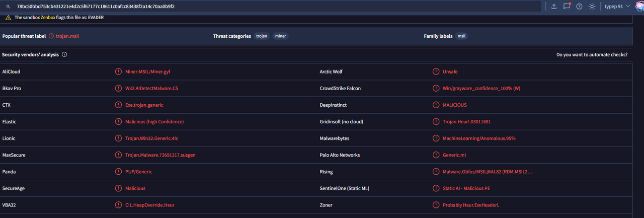This screenshot has width=644, height=218.
Task: Select MachineLearning/Anomalous.95% result
Action: point(479,138)
